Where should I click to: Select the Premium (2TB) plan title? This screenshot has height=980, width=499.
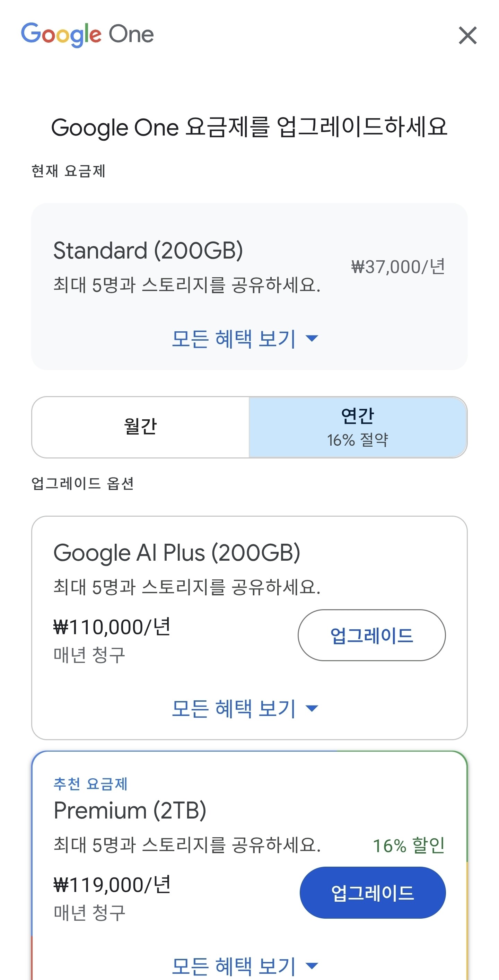130,810
